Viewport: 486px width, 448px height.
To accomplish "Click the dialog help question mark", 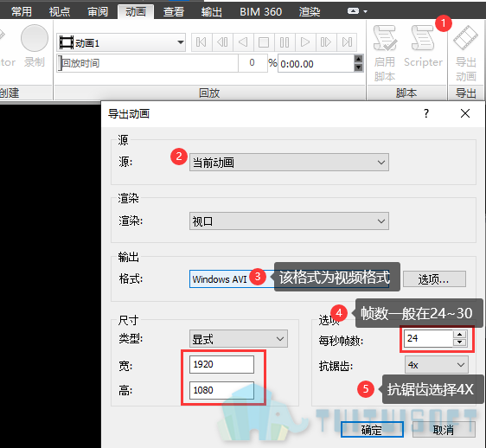I will point(426,113).
